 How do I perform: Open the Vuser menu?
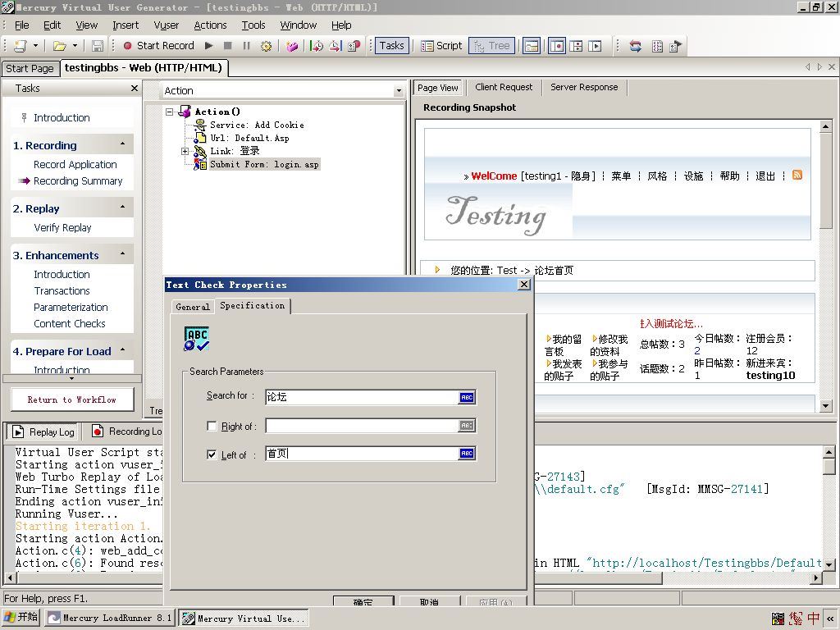coord(167,25)
